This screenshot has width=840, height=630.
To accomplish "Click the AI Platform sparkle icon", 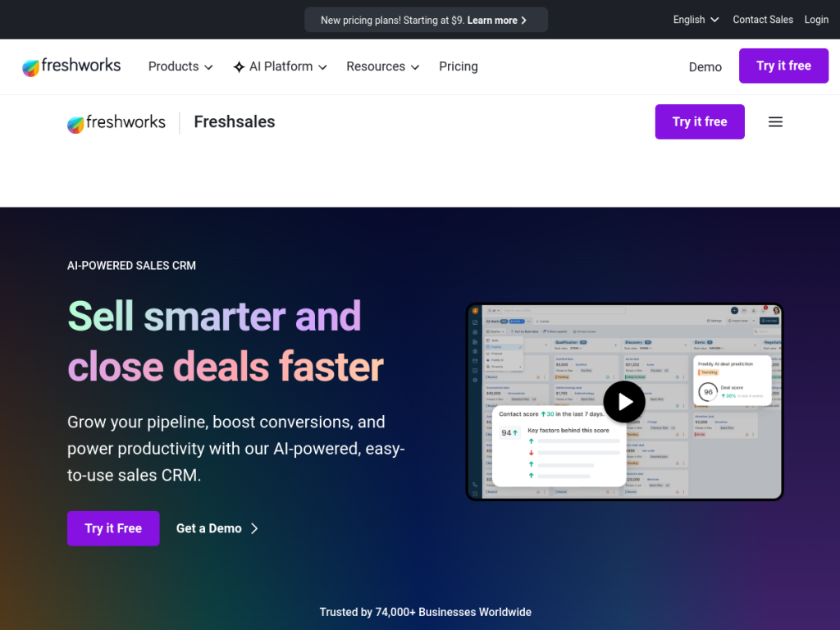I will point(239,67).
